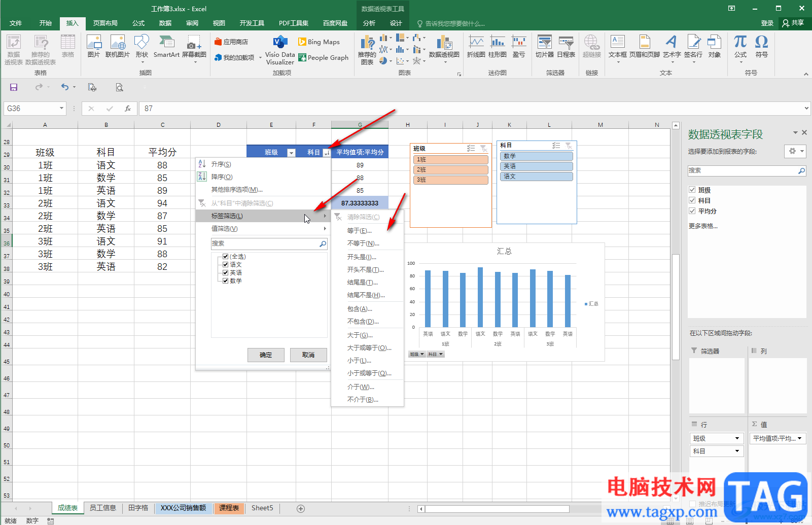Screen dimensions: 812x525
Task: Click the field list search box
Action: click(747, 170)
